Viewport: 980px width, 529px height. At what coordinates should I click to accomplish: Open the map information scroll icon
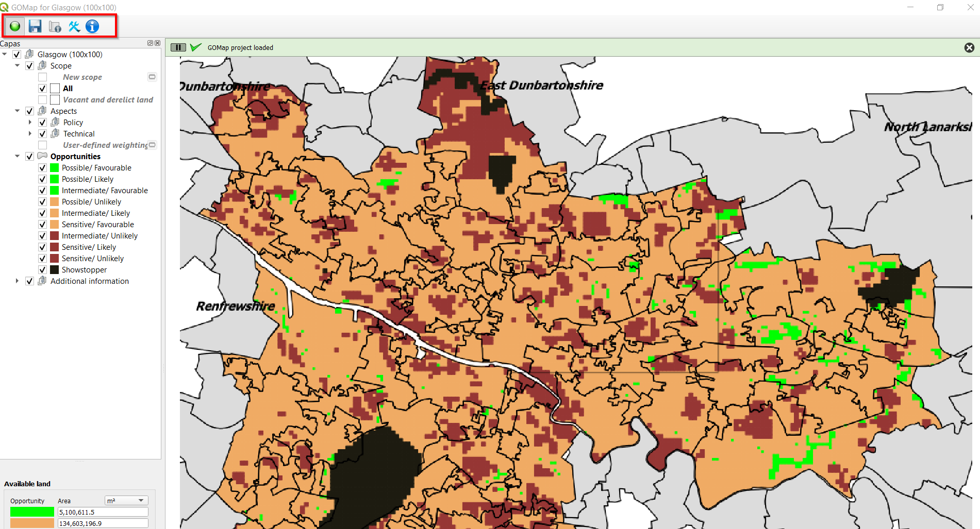55,26
